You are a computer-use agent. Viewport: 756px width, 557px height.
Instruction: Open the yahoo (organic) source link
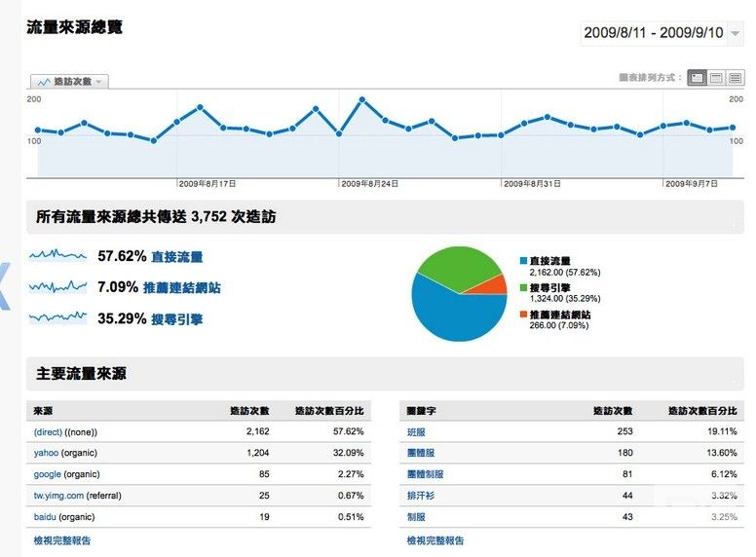pos(46,453)
